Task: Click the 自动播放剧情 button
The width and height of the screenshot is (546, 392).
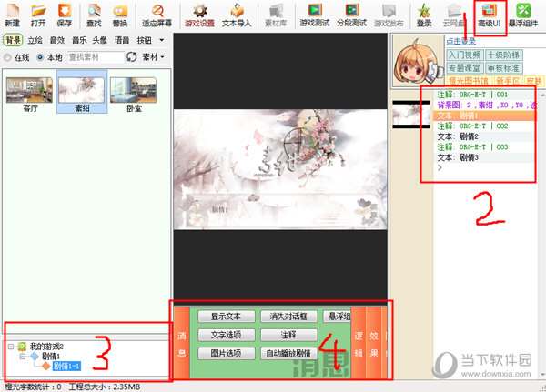Action: (288, 353)
